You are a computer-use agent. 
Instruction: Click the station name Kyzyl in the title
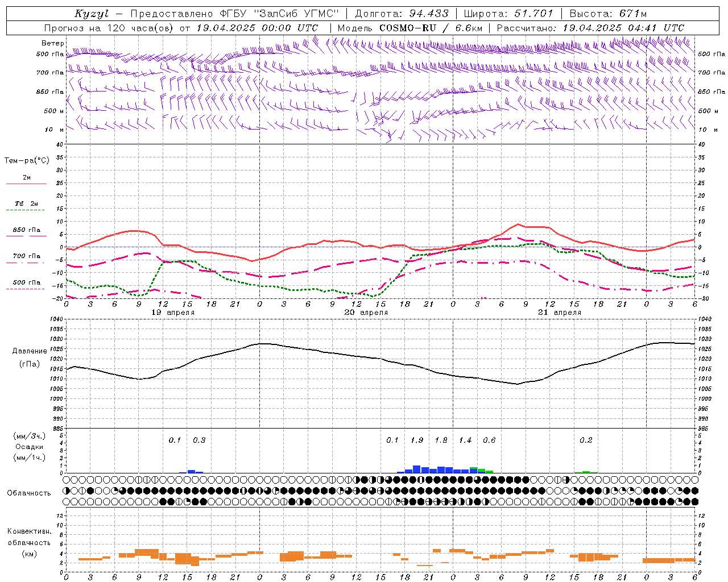92,14
